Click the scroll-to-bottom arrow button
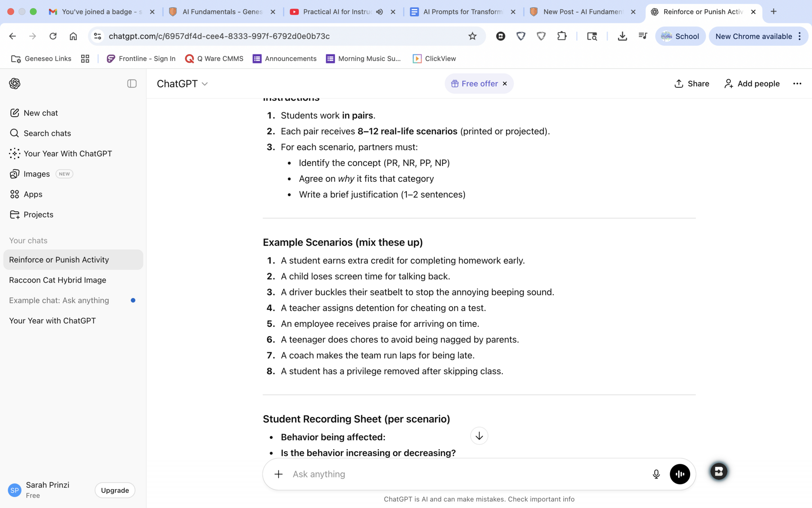This screenshot has width=812, height=508. click(479, 436)
